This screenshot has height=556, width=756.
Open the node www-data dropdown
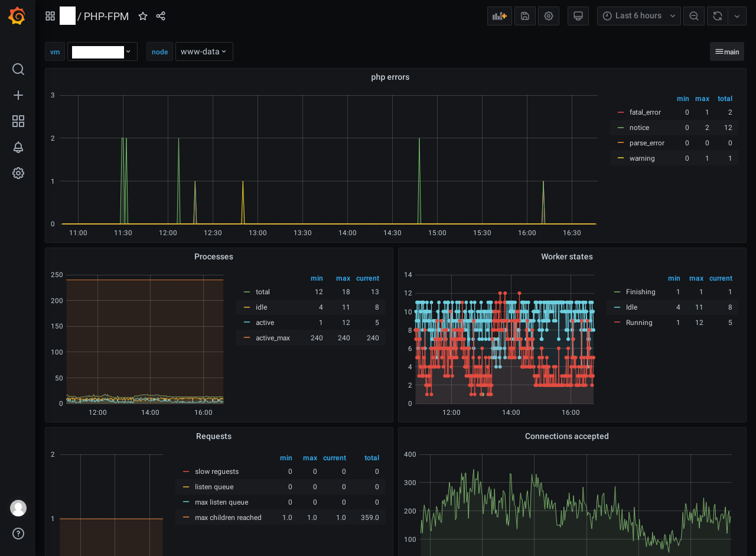pyautogui.click(x=204, y=51)
